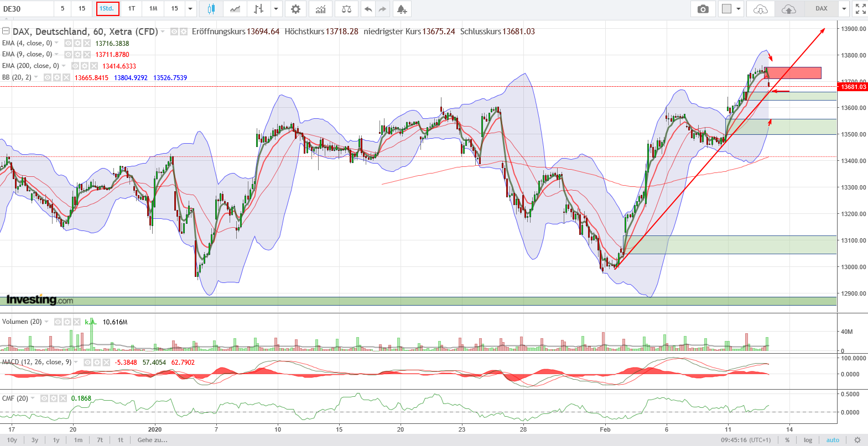Switch to area chart type

[x=235, y=9]
